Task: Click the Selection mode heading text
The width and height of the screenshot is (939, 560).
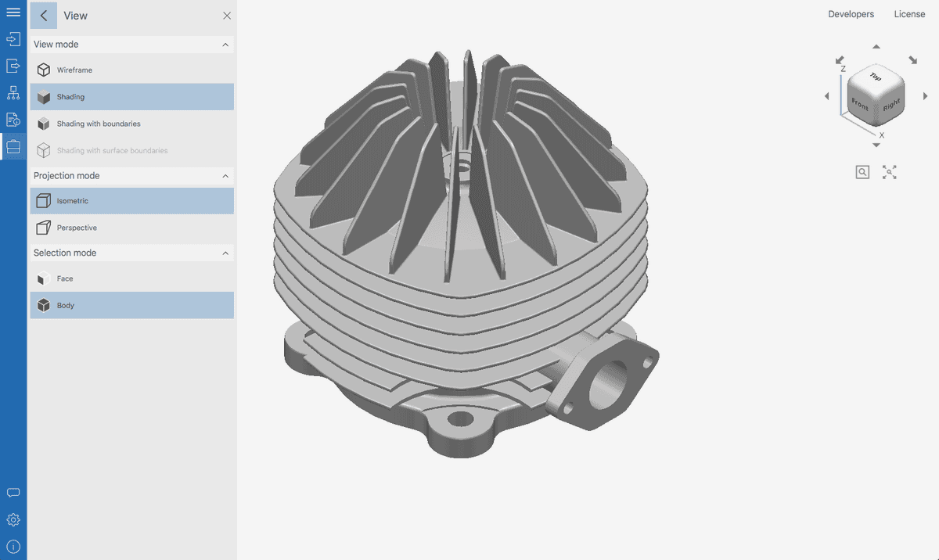Action: (x=65, y=253)
